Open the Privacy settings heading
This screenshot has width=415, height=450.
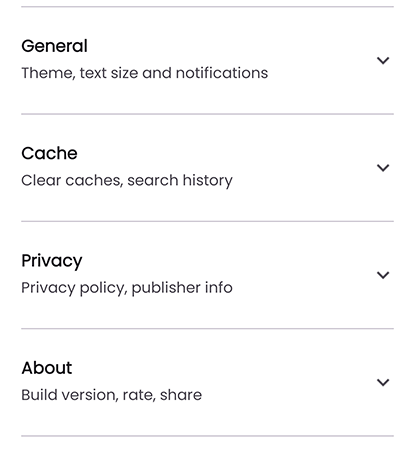pyautogui.click(x=52, y=261)
